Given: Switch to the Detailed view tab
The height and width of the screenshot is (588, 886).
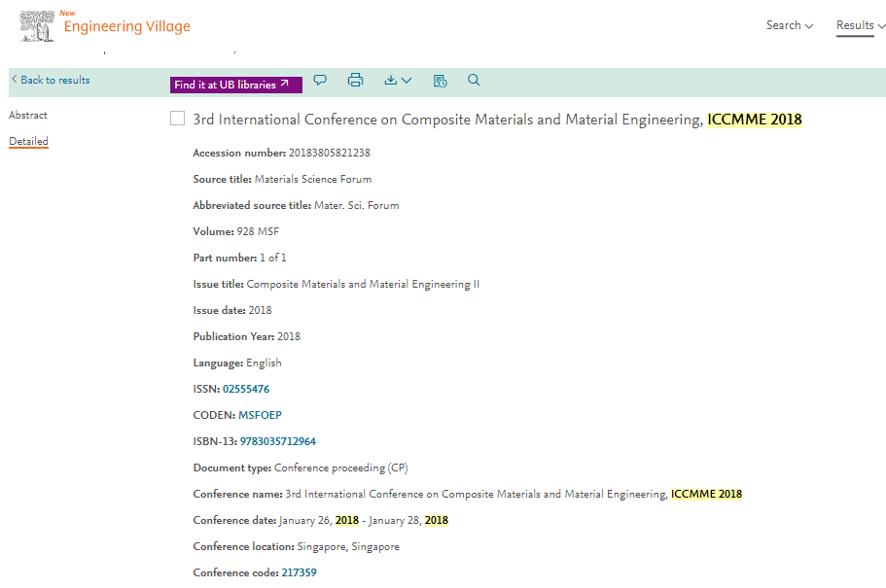Looking at the screenshot, I should pyautogui.click(x=29, y=141).
